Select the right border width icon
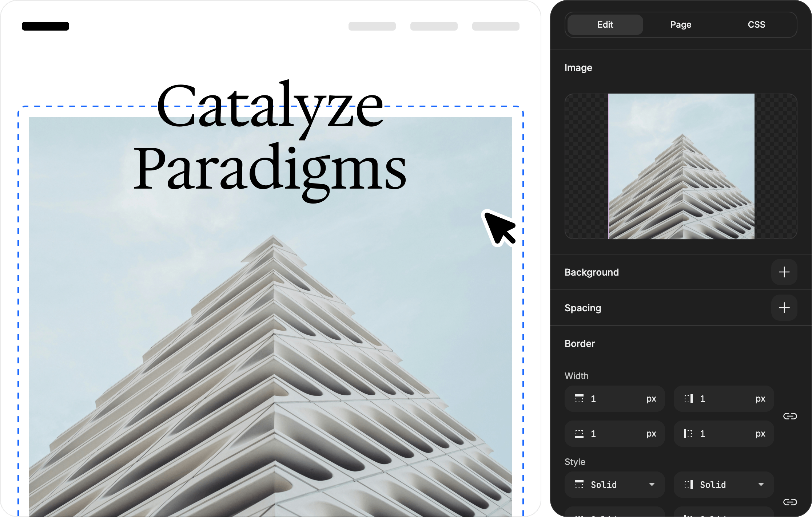The height and width of the screenshot is (517, 812). pos(689,399)
